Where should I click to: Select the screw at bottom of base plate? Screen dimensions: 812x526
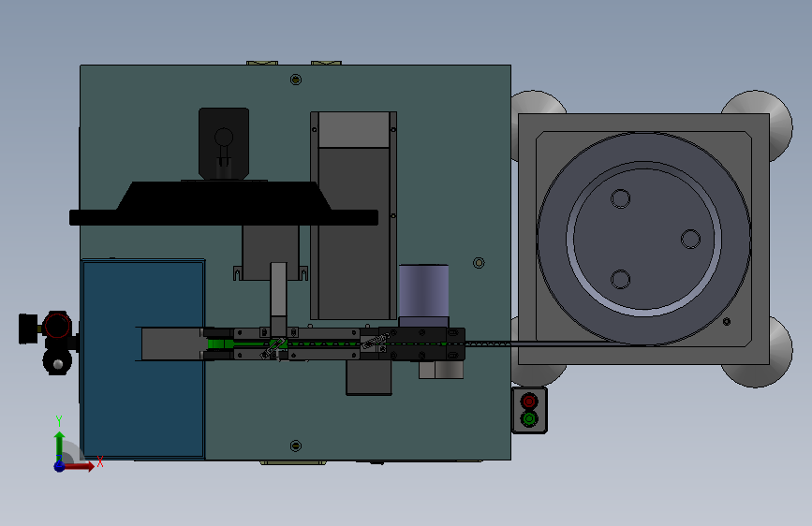[x=296, y=446]
